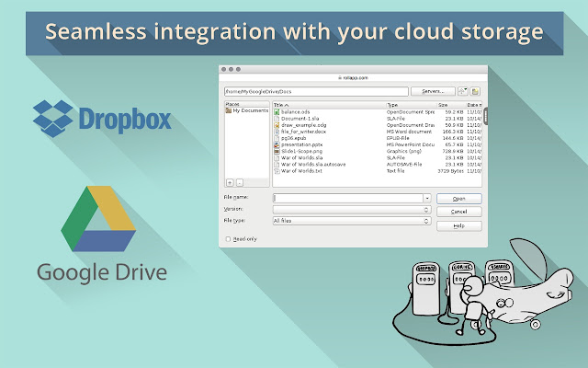Click the 'EPUB-file' type cell
The height and width of the screenshot is (368, 588).
click(x=398, y=138)
